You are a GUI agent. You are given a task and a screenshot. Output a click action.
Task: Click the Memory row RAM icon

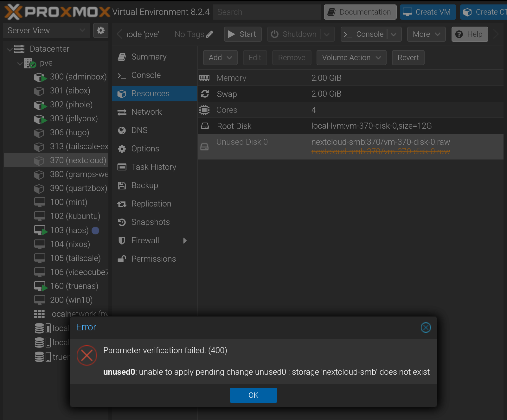click(x=204, y=78)
